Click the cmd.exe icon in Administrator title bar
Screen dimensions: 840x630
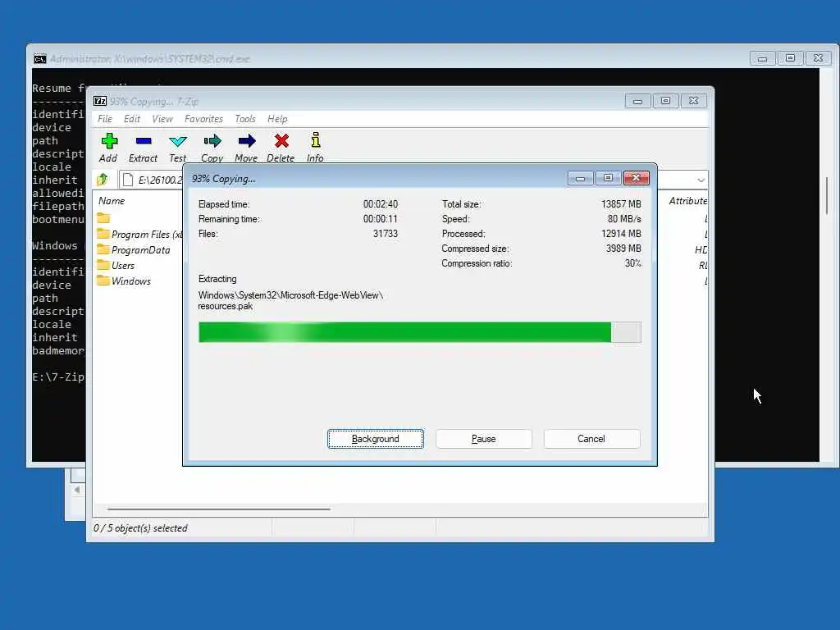pyautogui.click(x=40, y=59)
